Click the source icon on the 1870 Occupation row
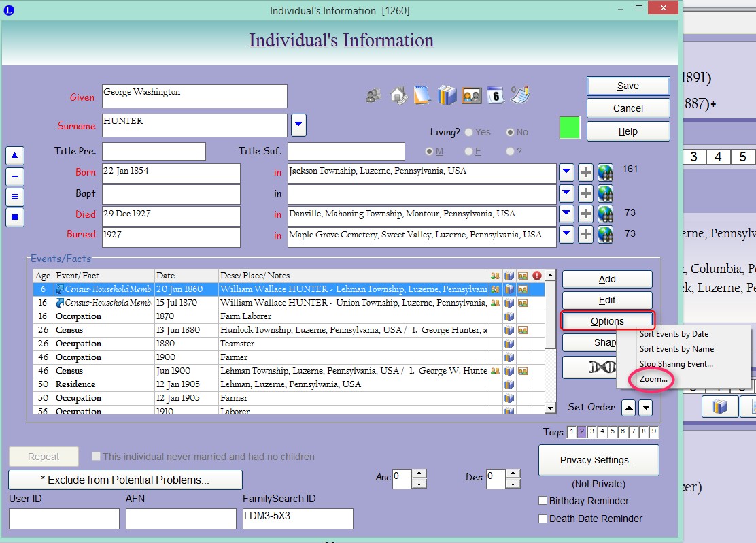The height and width of the screenshot is (543, 756). tap(509, 316)
